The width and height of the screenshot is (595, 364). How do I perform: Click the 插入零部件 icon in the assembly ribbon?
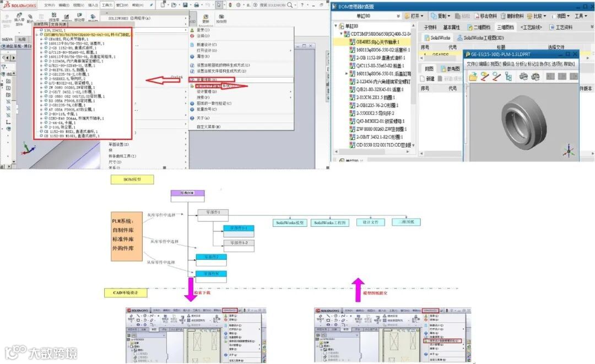click(x=19, y=17)
